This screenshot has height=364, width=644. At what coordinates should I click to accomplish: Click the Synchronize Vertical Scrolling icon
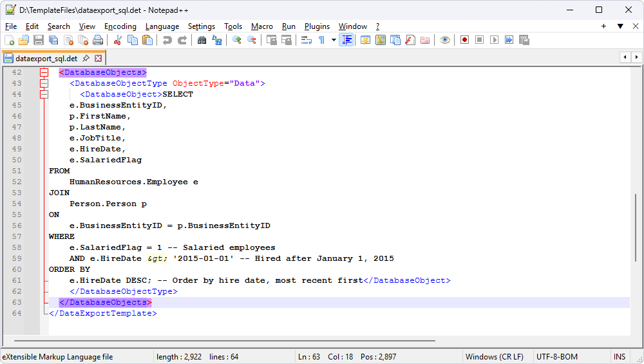[x=271, y=40]
